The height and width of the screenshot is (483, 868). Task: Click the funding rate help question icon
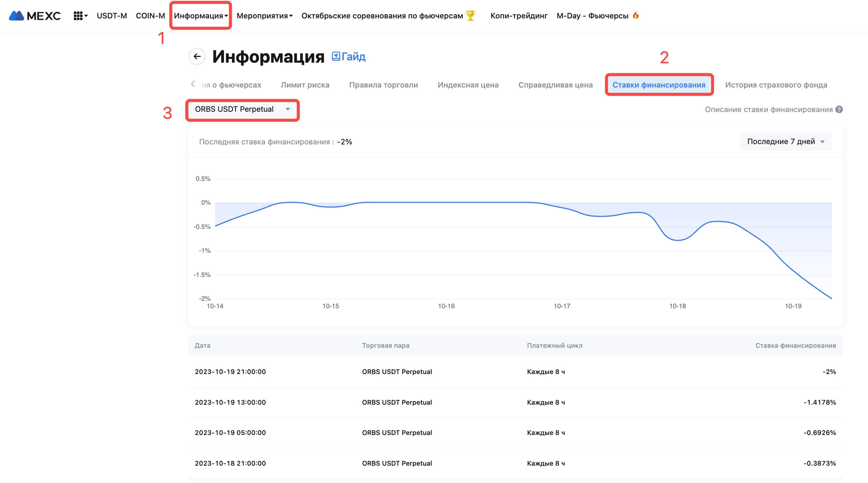click(839, 109)
